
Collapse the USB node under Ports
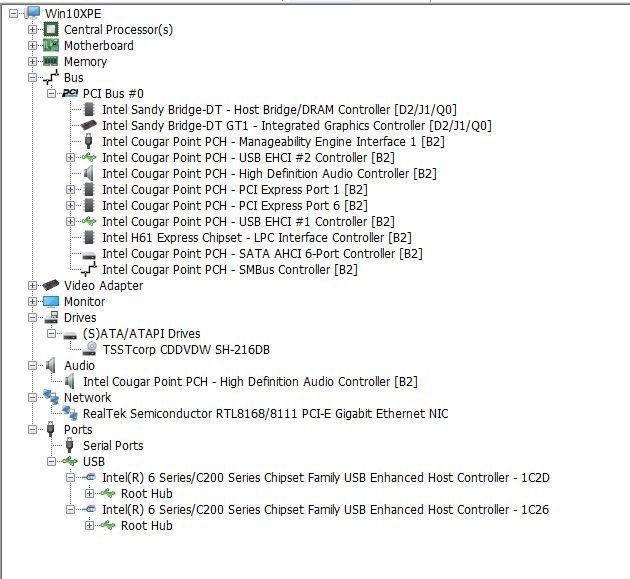click(x=51, y=462)
